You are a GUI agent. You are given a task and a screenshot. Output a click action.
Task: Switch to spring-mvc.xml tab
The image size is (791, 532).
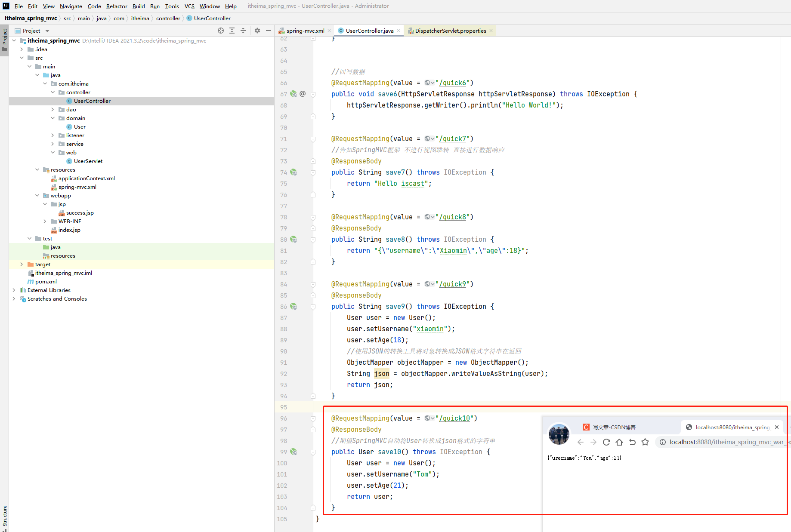pyautogui.click(x=305, y=31)
